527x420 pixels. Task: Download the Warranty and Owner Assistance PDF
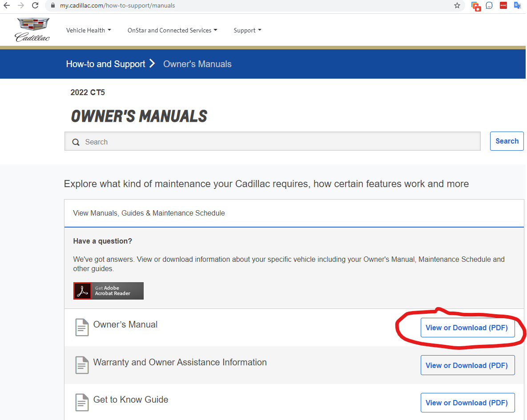coord(467,365)
